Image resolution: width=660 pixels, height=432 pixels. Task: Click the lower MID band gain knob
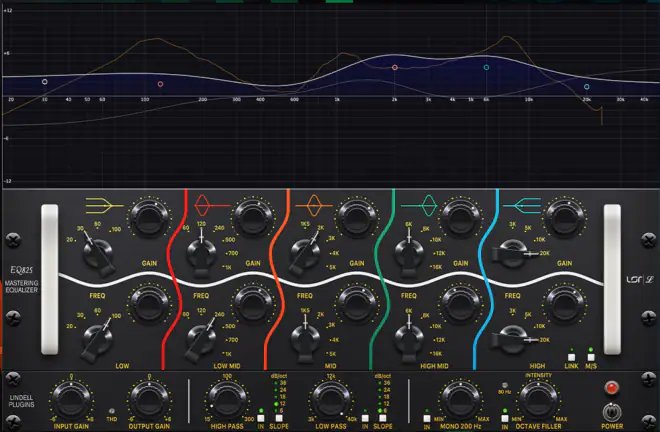tap(357, 304)
